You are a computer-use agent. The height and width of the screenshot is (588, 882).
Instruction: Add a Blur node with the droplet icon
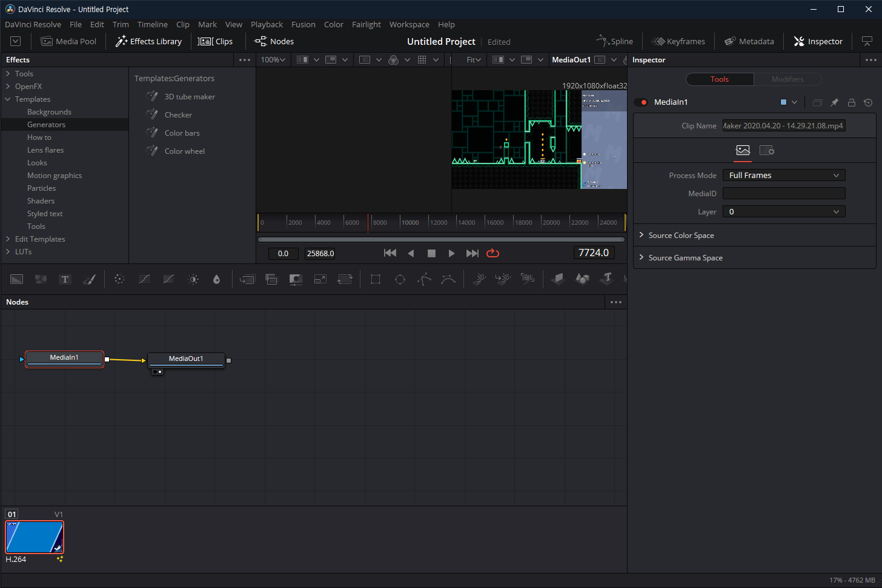pyautogui.click(x=216, y=279)
